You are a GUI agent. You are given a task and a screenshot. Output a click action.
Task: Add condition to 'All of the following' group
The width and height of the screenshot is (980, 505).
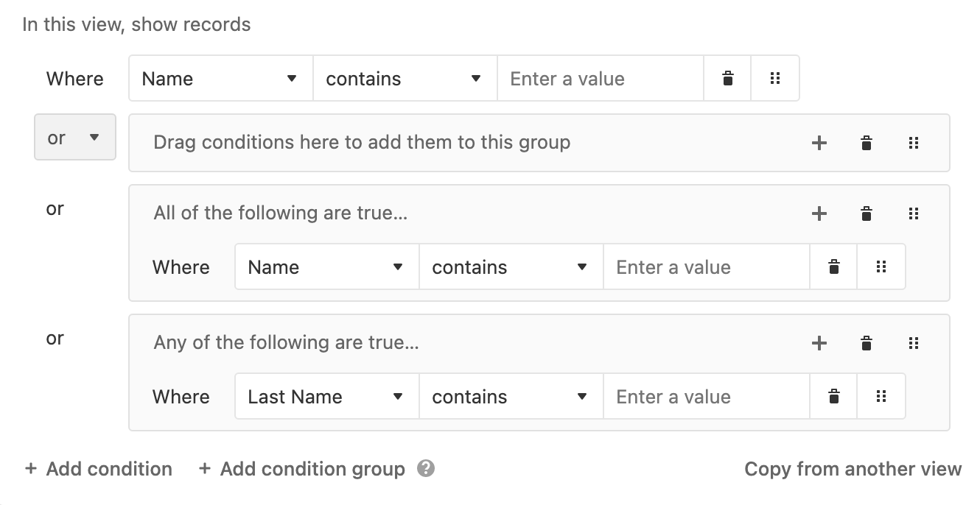pyautogui.click(x=819, y=213)
